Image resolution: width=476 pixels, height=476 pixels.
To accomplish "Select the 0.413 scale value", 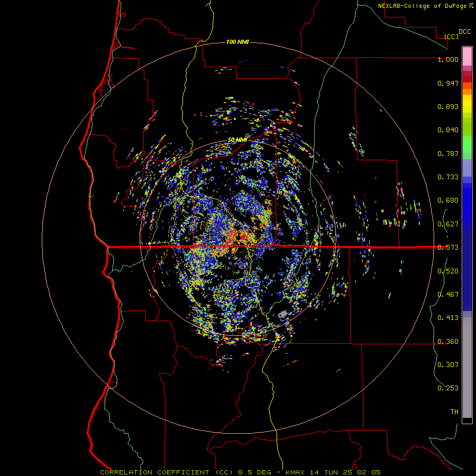I will [448, 318].
